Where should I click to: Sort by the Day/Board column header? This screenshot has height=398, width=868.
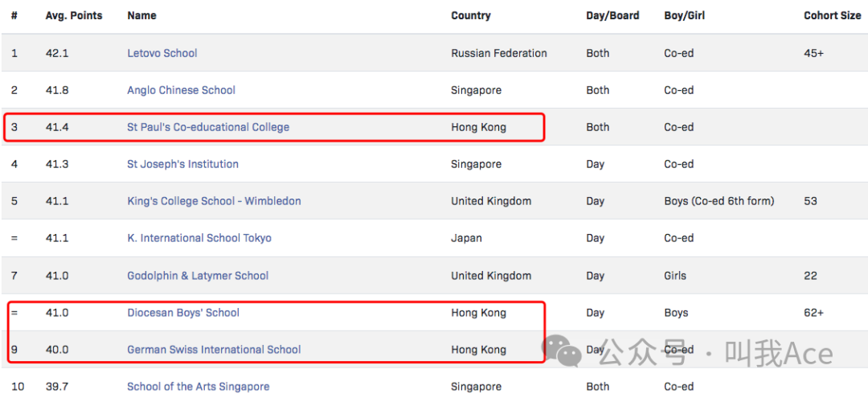612,16
